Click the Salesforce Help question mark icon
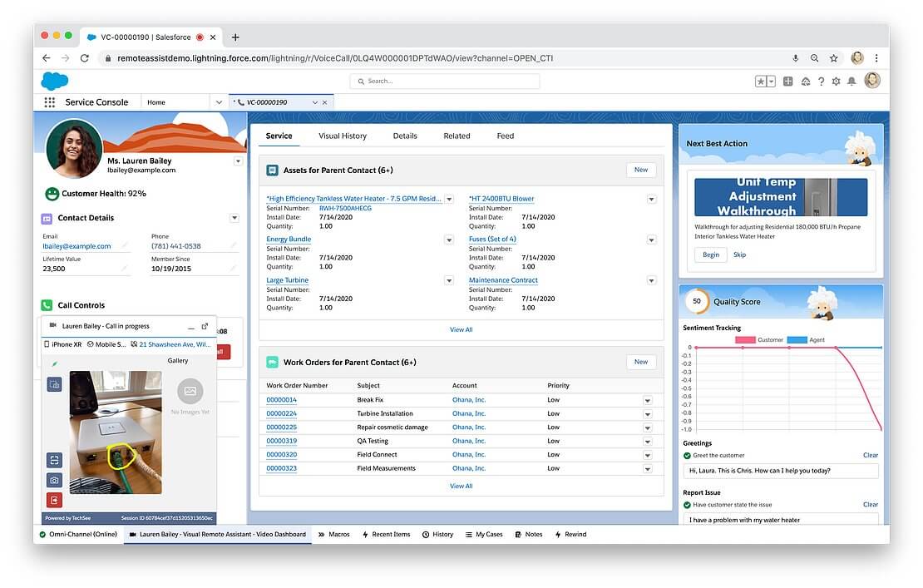 821,82
